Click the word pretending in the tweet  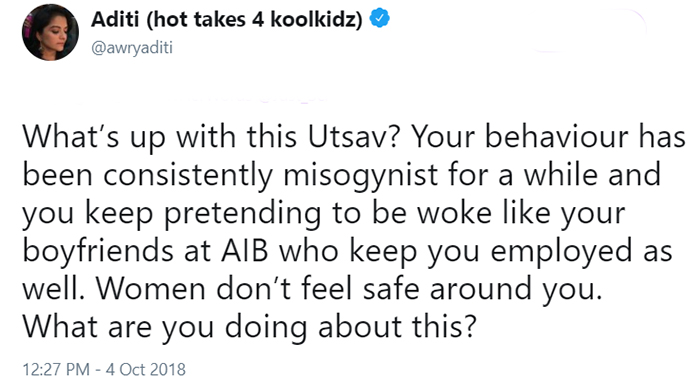pos(242,214)
